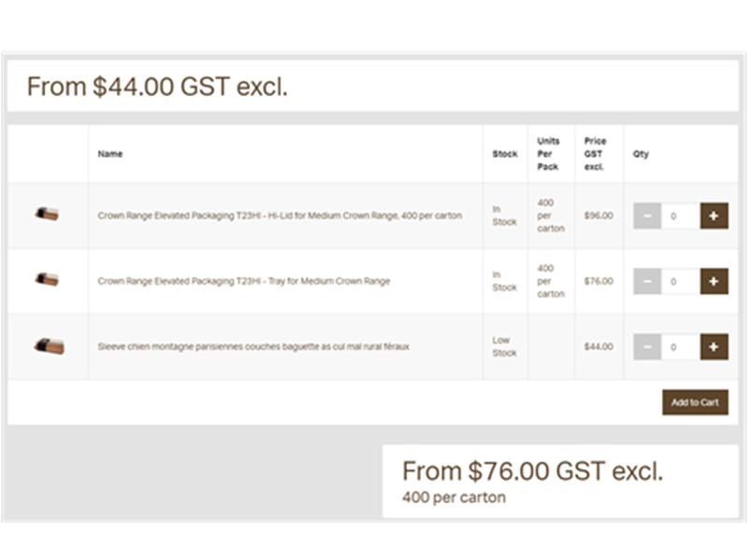Increase quantity of the Hi-Lid carton product

point(713,216)
